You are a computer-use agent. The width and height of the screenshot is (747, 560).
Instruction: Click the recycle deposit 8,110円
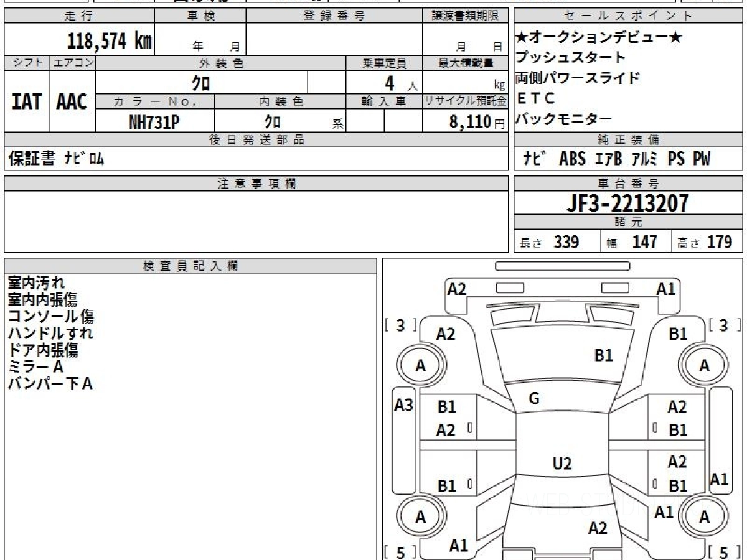477,122
